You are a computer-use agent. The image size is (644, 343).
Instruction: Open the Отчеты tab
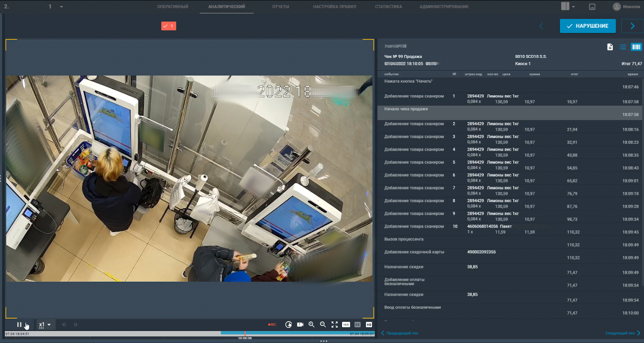(280, 6)
